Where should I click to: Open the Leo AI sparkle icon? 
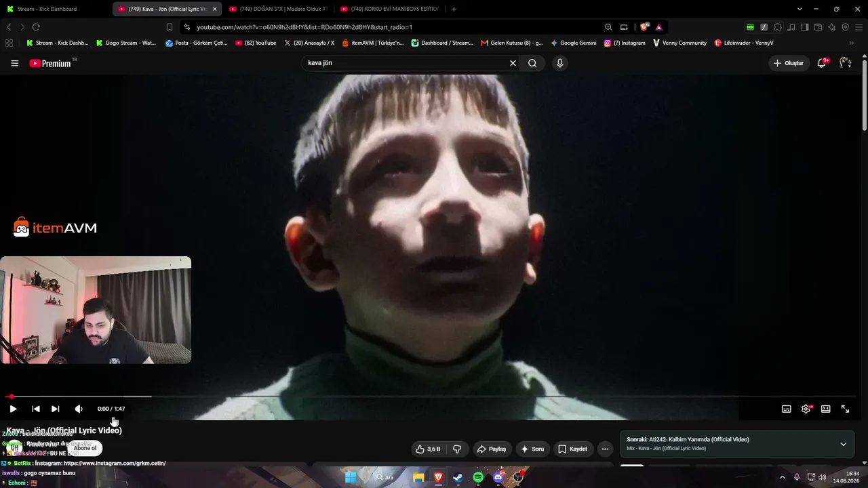(832, 27)
